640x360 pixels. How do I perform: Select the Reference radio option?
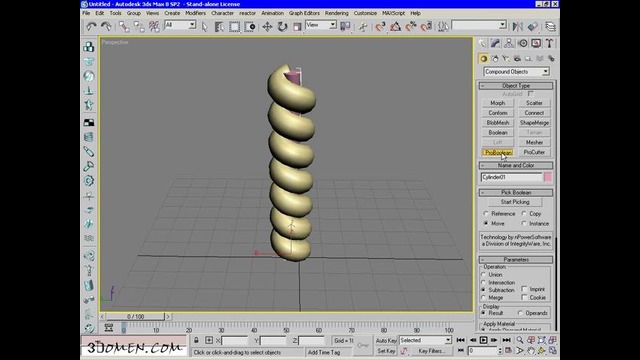pyautogui.click(x=486, y=214)
